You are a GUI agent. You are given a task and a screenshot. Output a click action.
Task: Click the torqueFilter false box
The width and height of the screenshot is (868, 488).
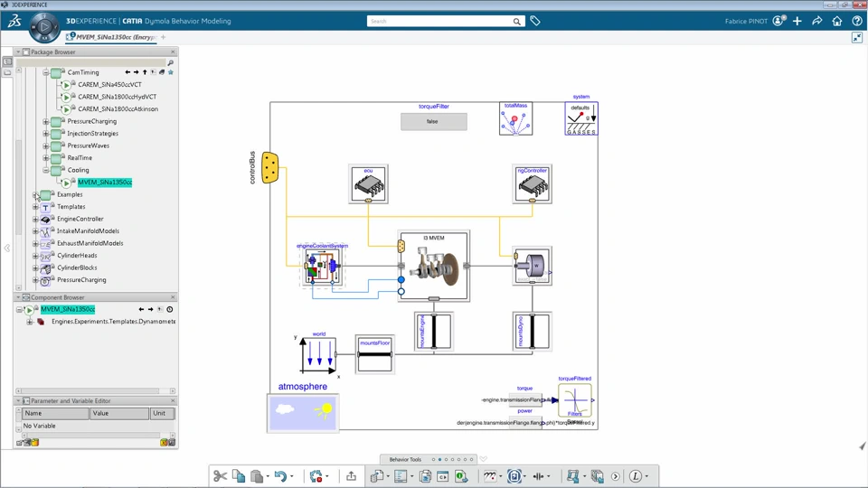click(433, 121)
